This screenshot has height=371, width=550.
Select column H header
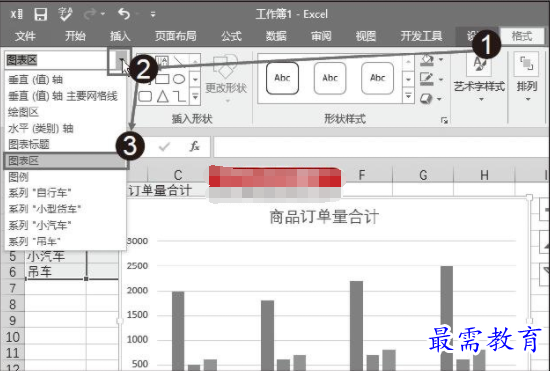coord(484,175)
